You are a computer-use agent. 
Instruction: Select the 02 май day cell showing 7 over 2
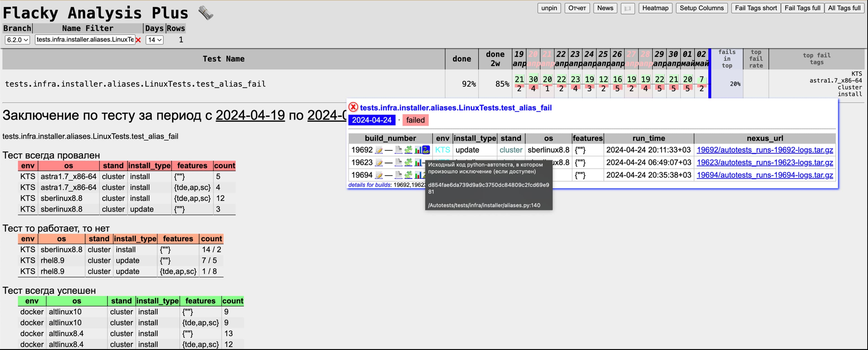coord(701,84)
